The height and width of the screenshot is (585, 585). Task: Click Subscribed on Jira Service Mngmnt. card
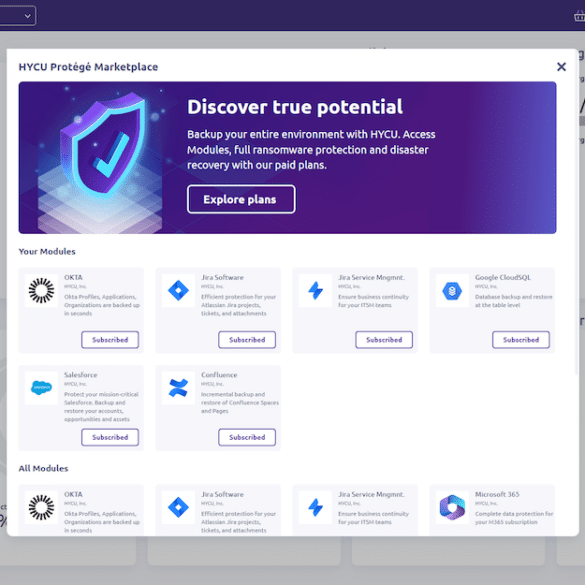point(384,340)
